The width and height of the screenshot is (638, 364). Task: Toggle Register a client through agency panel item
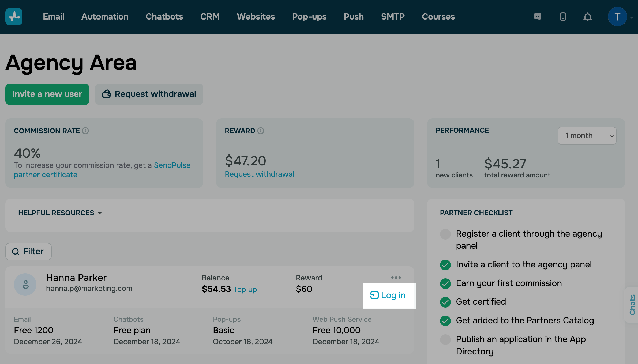coord(445,234)
